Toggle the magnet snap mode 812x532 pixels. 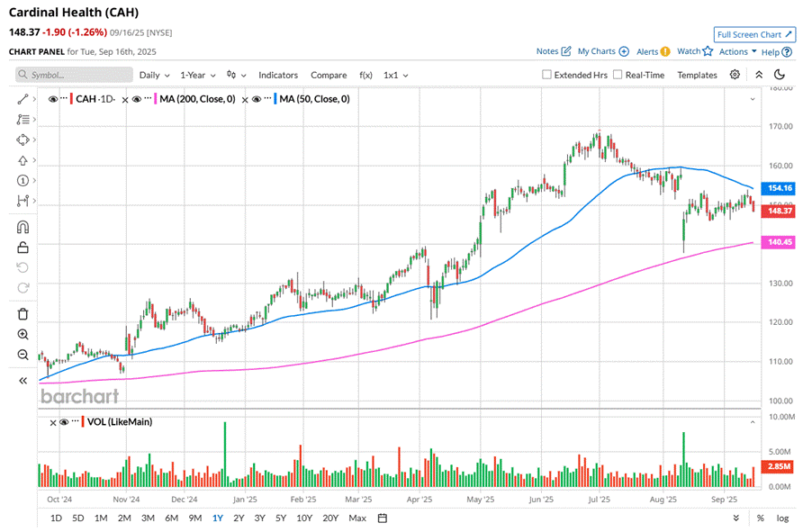pyautogui.click(x=23, y=228)
